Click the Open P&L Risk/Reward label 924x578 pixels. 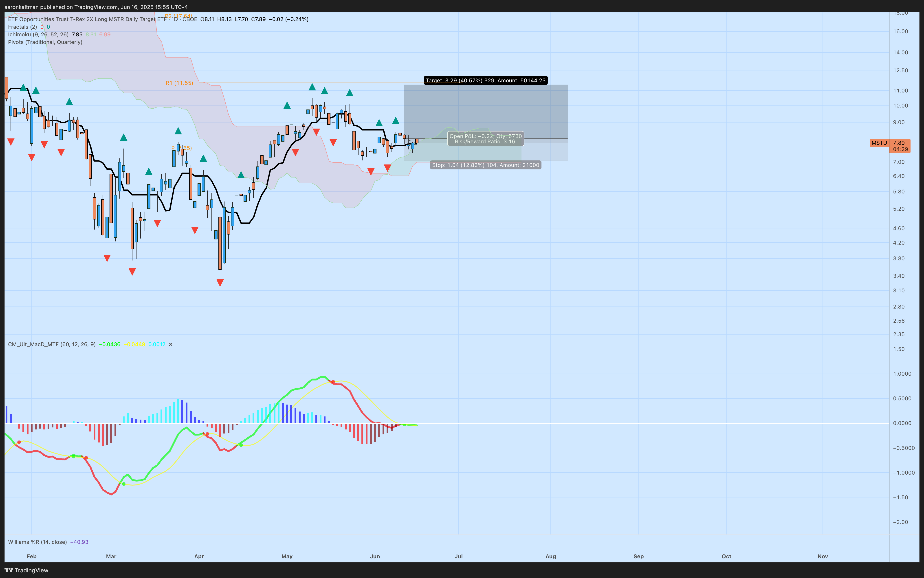(x=486, y=139)
